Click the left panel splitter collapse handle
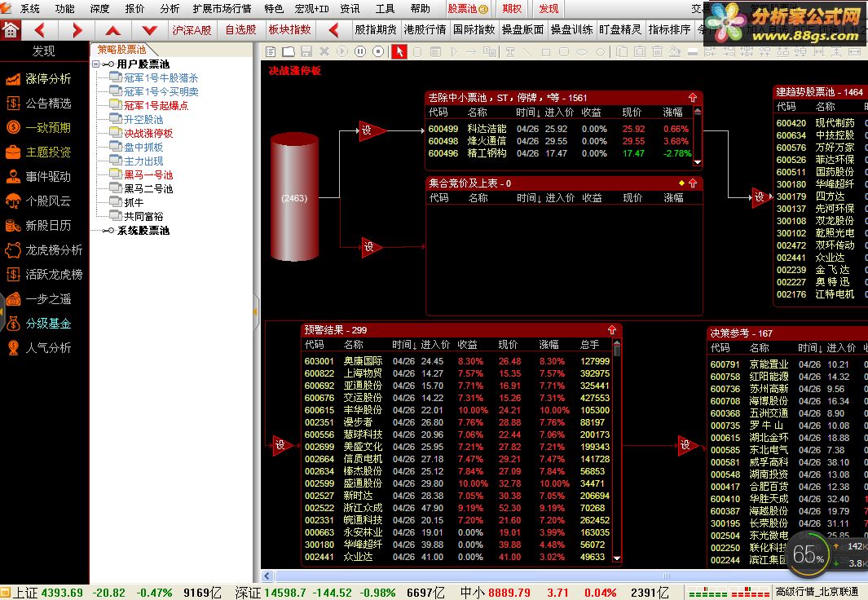The width and height of the screenshot is (868, 600). pyautogui.click(x=256, y=311)
